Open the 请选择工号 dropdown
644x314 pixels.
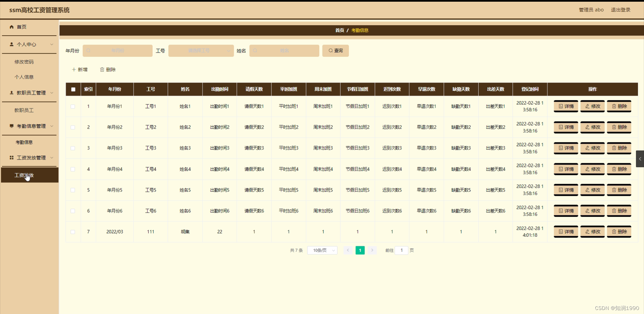(x=201, y=50)
